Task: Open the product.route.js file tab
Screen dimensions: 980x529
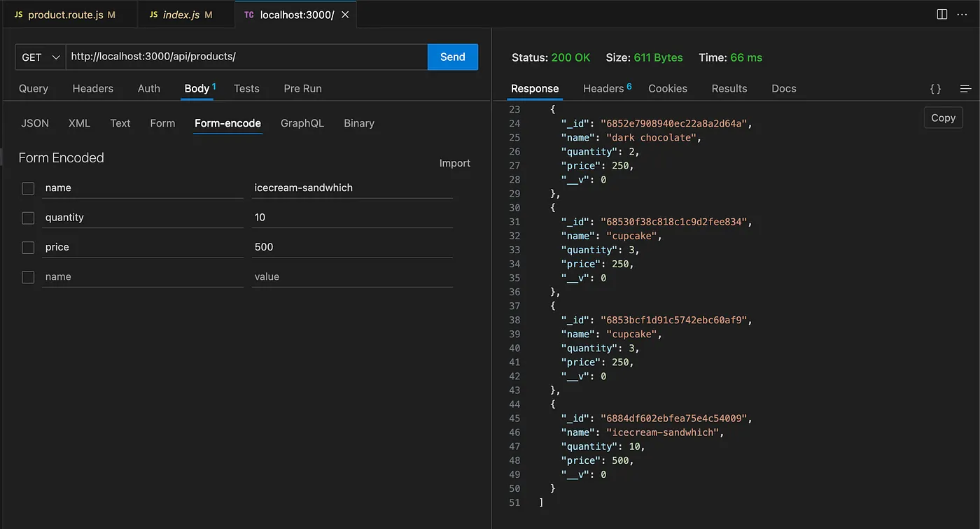Action: (x=68, y=13)
